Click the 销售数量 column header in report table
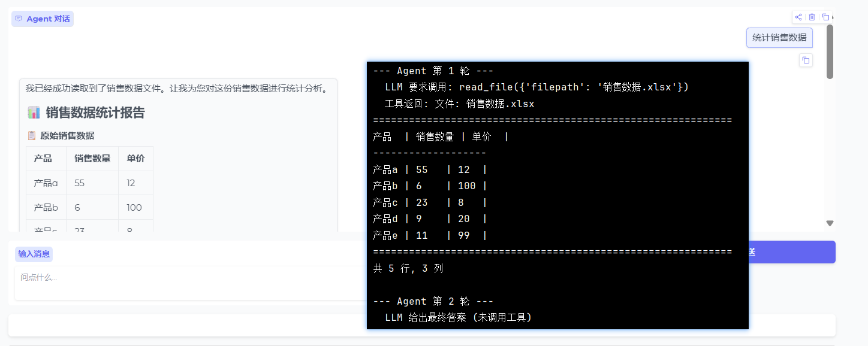 coord(92,159)
